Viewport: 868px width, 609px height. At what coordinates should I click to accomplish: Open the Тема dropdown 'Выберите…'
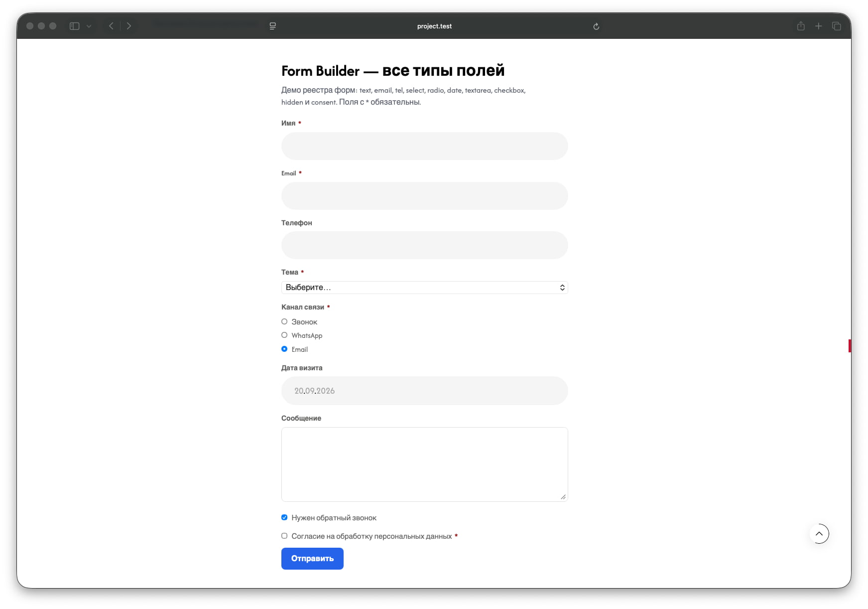(x=424, y=288)
